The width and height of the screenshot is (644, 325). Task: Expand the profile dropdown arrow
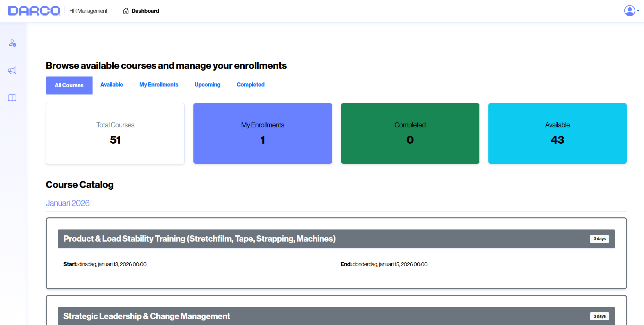pyautogui.click(x=638, y=11)
